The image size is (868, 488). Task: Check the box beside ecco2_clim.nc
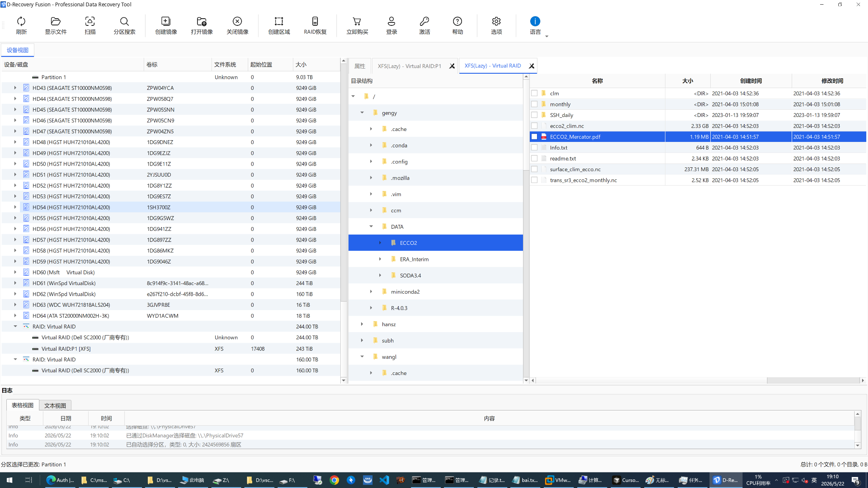pyautogui.click(x=534, y=126)
